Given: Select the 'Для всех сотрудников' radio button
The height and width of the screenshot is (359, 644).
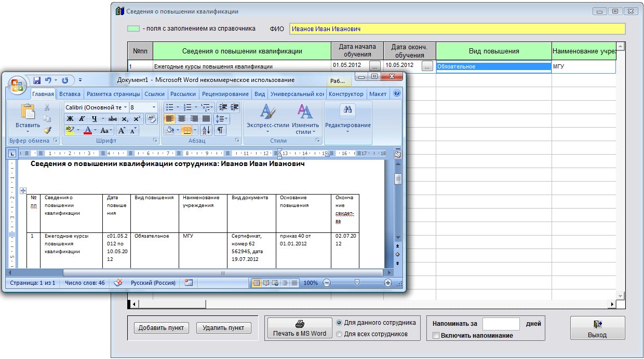Looking at the screenshot, I should pos(340,334).
